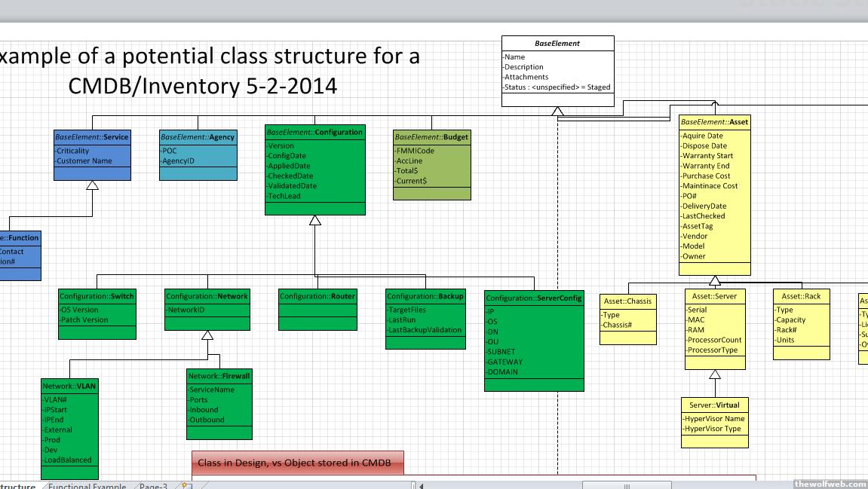Select the olive BaseElement::Budget class box
This screenshot has width=868, height=489.
(x=432, y=164)
